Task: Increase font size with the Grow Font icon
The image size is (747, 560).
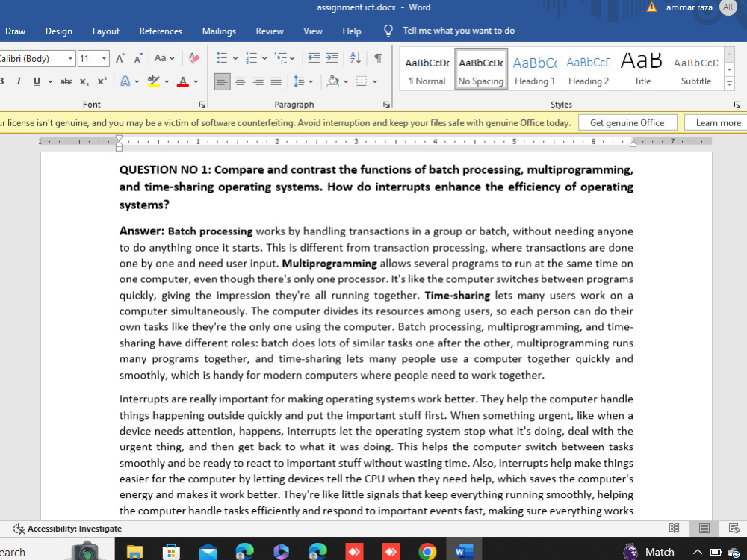Action: tap(120, 58)
